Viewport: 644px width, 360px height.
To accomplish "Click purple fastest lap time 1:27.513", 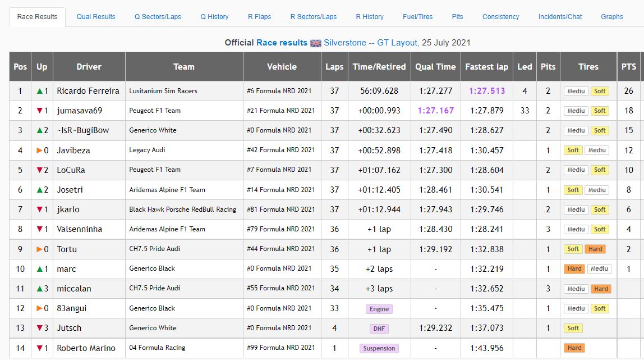I will 486,91.
